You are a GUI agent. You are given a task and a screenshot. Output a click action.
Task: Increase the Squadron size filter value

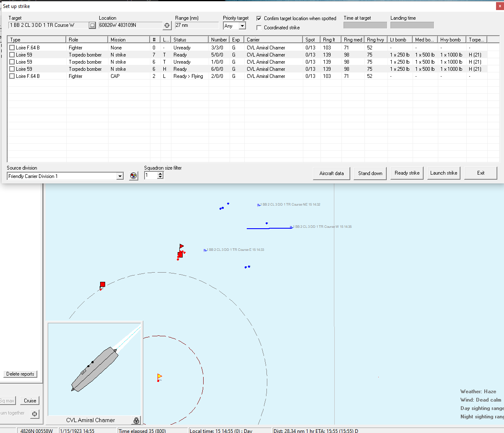160,174
